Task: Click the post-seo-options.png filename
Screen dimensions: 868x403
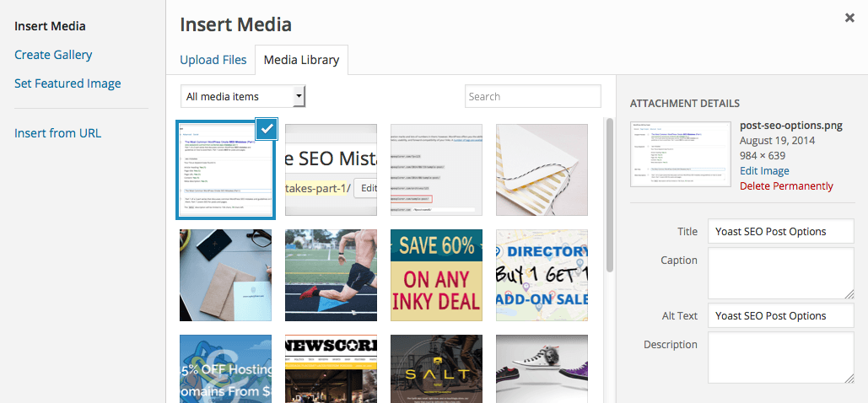Action: tap(791, 126)
